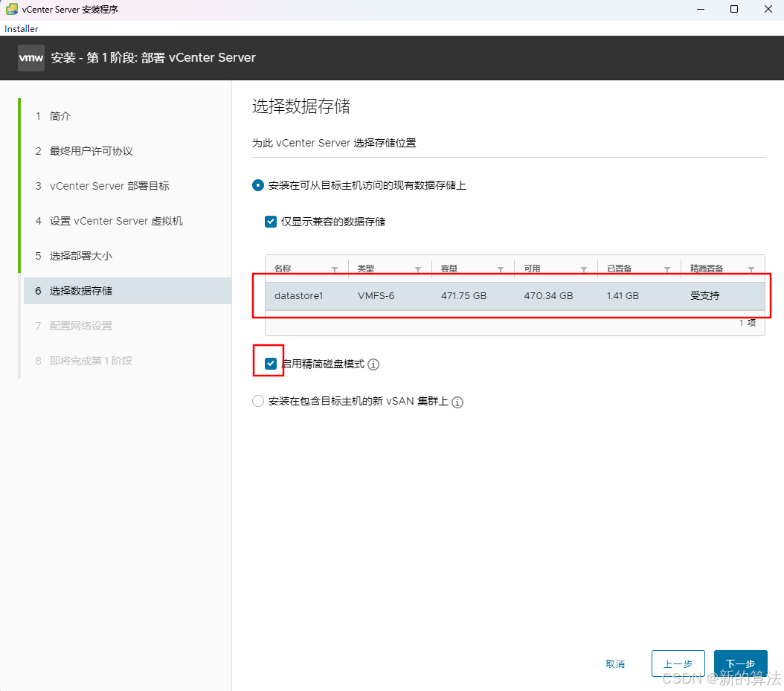Open the info icon beside new vSAN cluster option

point(457,402)
